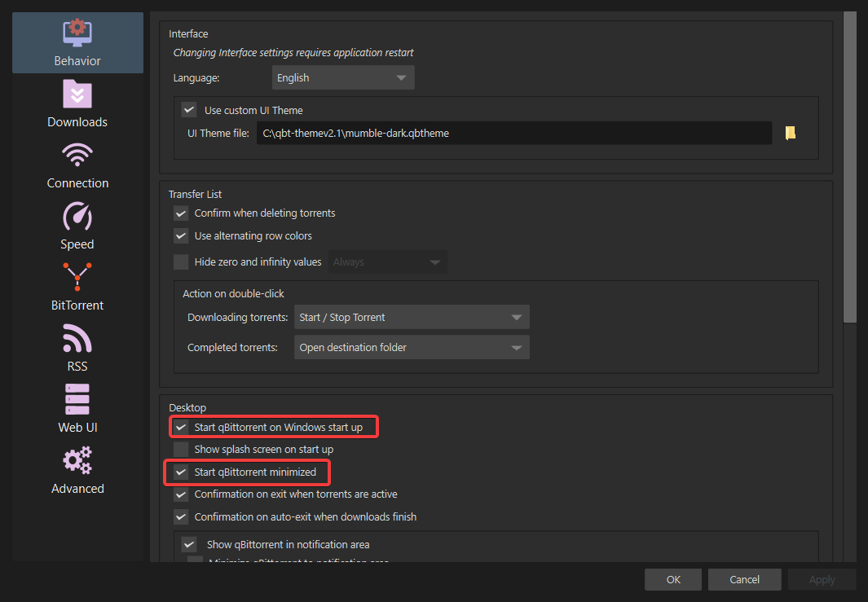Open the Connection wifi icon
This screenshot has width=868, height=602.
(77, 155)
